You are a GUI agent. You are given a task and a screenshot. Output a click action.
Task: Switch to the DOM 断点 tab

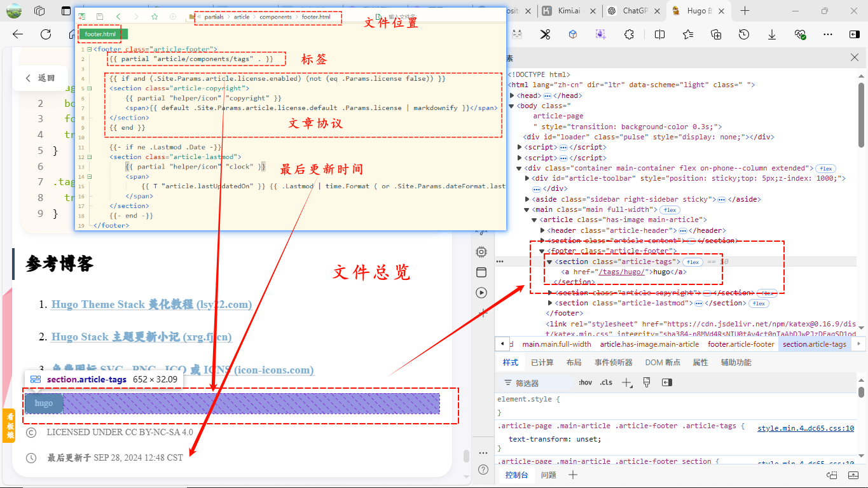663,362
